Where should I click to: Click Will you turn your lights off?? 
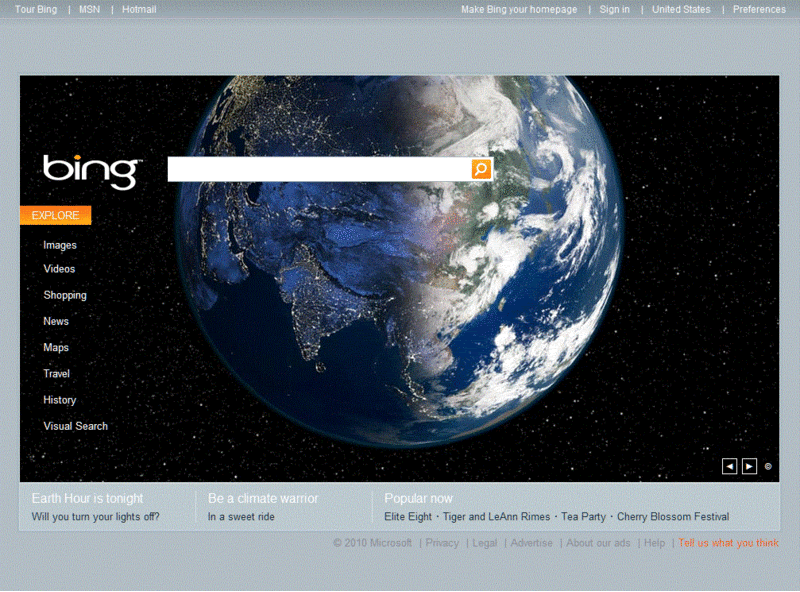[x=95, y=516]
